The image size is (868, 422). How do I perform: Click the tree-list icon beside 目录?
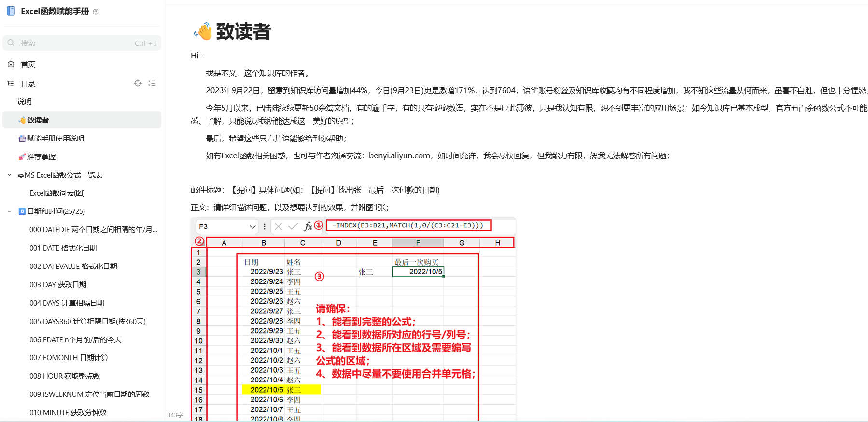11,84
